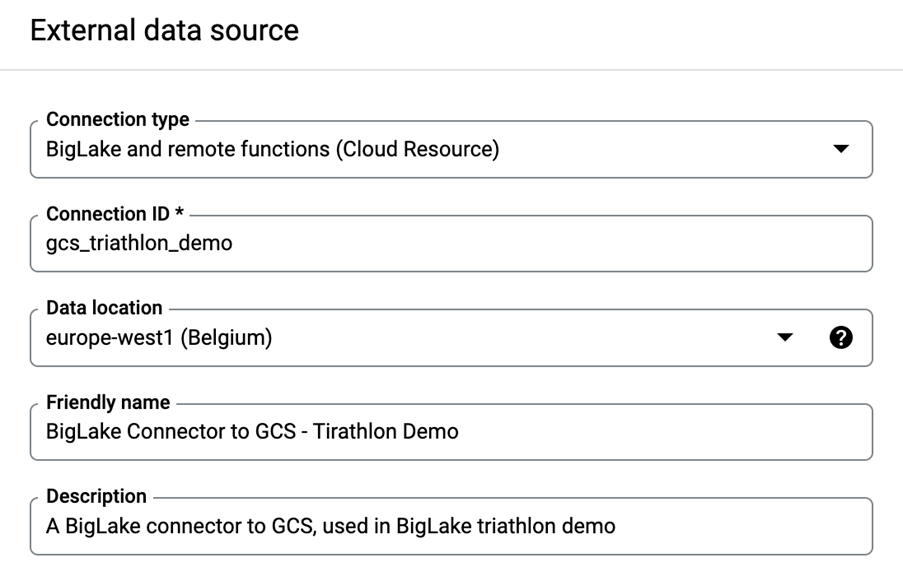The height and width of the screenshot is (581, 903).
Task: Click the 'gcs_triathlon_demo' text
Action: [x=139, y=244]
